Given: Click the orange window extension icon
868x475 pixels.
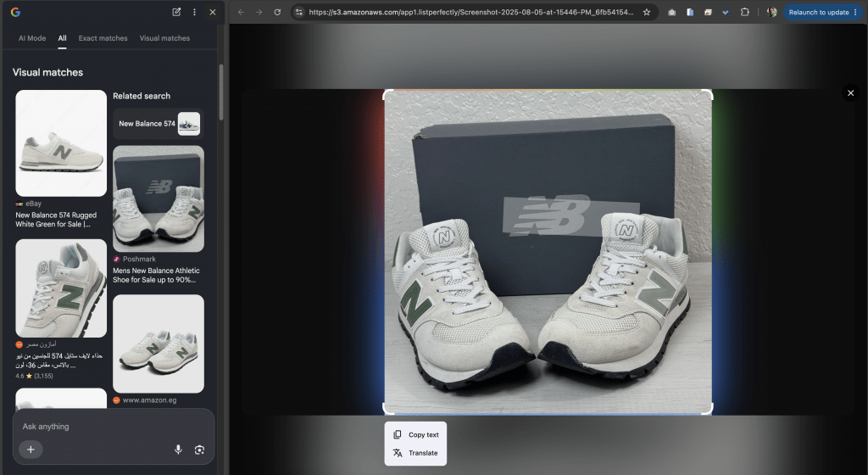Looking at the screenshot, I should [708, 12].
